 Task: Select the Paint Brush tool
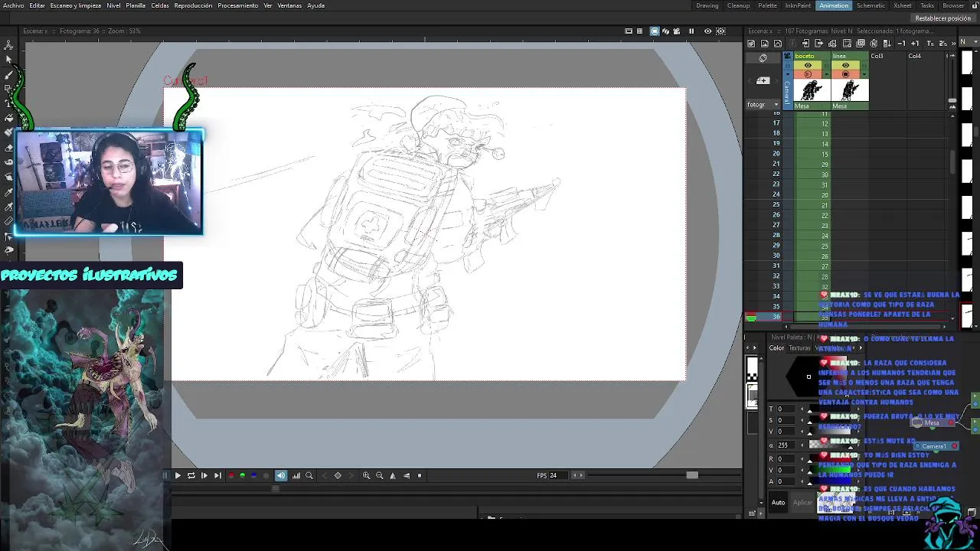(x=8, y=132)
